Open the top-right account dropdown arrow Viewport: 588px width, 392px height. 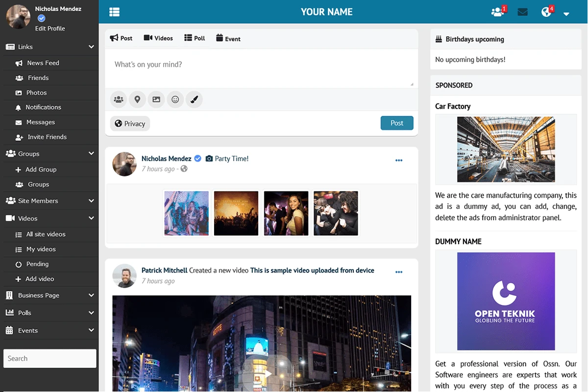(566, 14)
